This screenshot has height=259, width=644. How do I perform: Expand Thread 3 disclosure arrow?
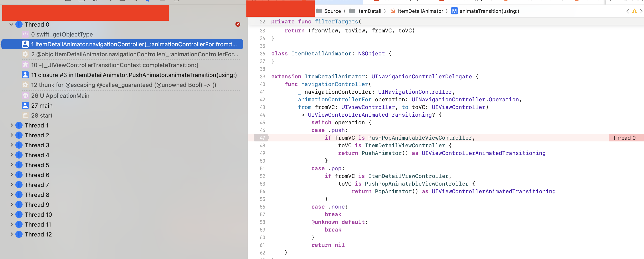(x=12, y=145)
